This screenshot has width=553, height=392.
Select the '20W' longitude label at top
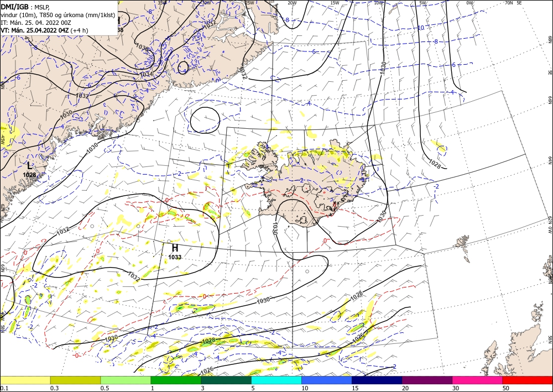291,3
